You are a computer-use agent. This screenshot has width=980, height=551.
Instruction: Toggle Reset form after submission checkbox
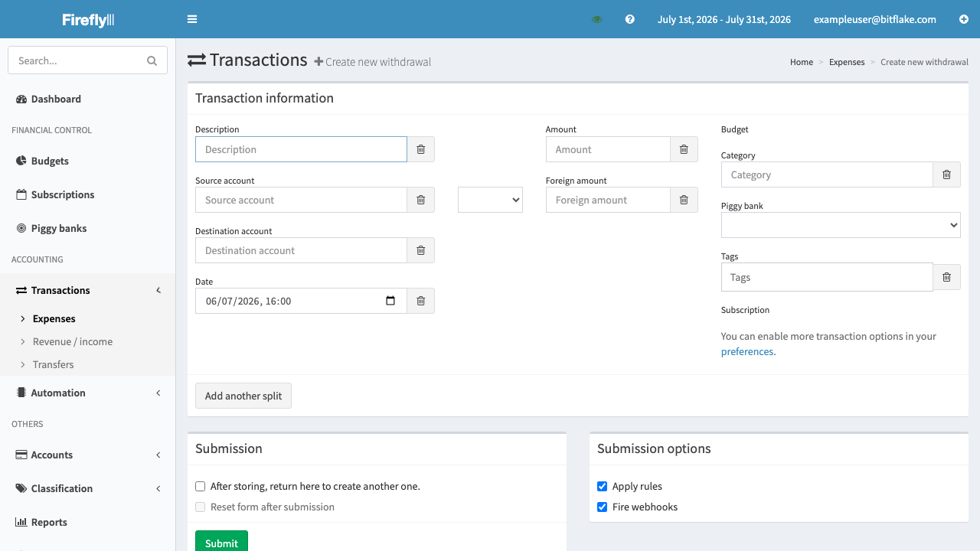pos(201,507)
